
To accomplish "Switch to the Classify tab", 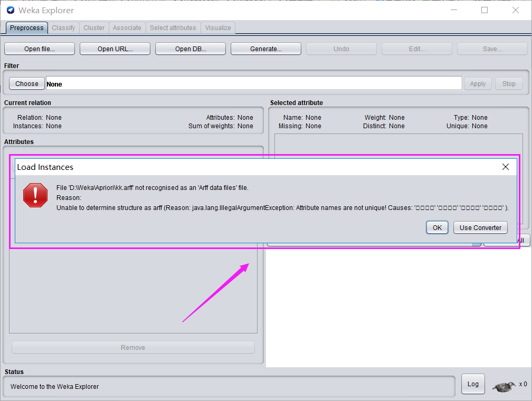I will coord(63,28).
